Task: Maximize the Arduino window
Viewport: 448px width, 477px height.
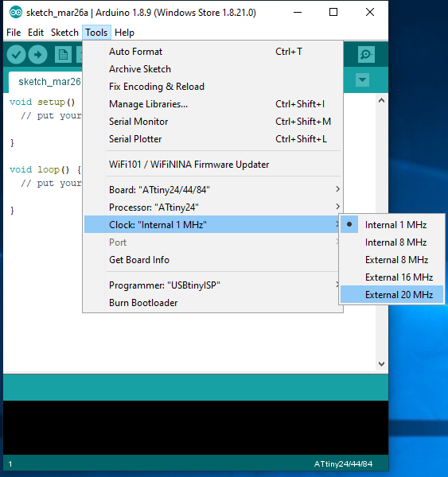Action: tap(333, 12)
